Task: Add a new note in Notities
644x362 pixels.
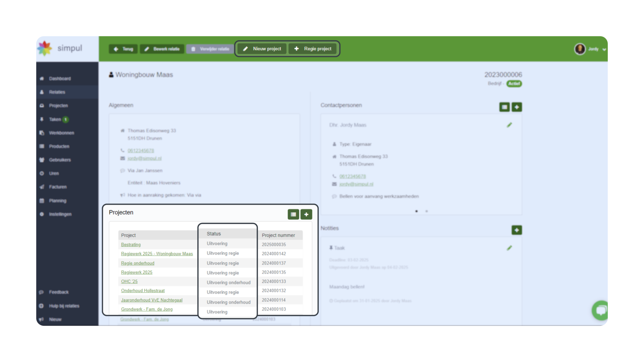Action: coord(517,230)
